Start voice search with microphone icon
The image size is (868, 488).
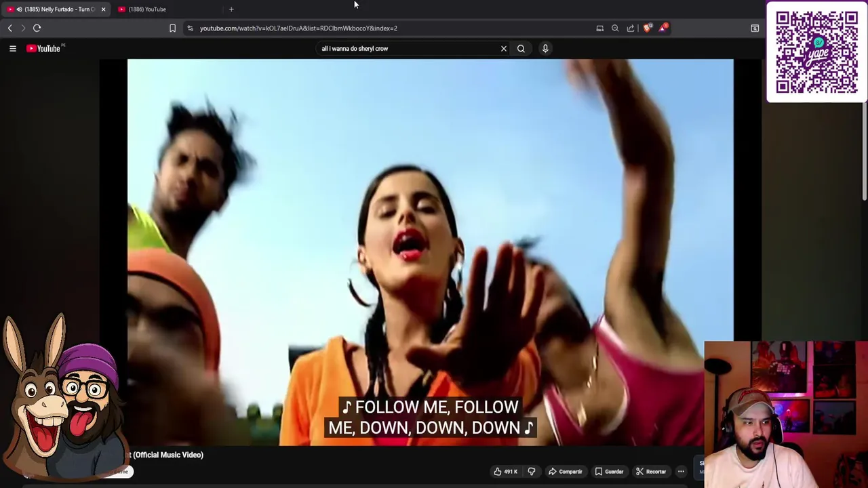pos(545,48)
